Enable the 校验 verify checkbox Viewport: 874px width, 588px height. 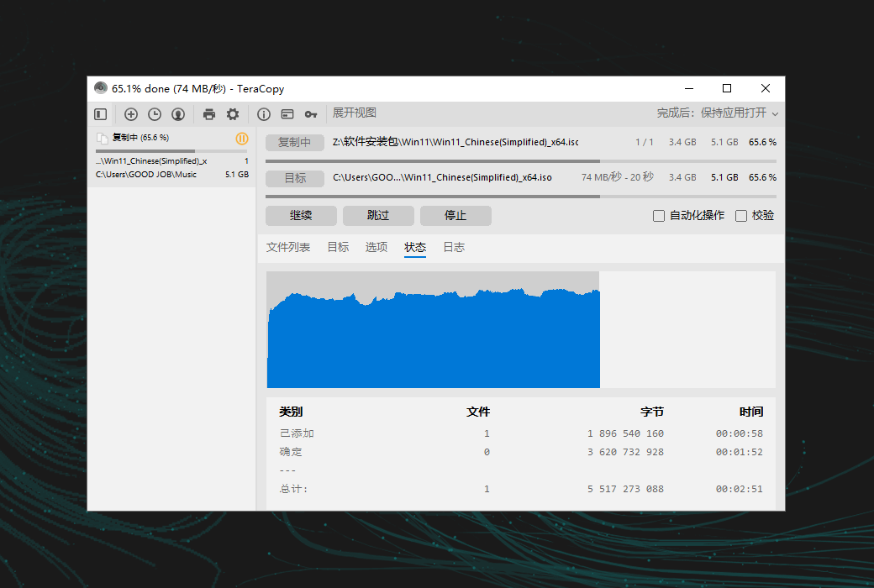[x=741, y=216]
